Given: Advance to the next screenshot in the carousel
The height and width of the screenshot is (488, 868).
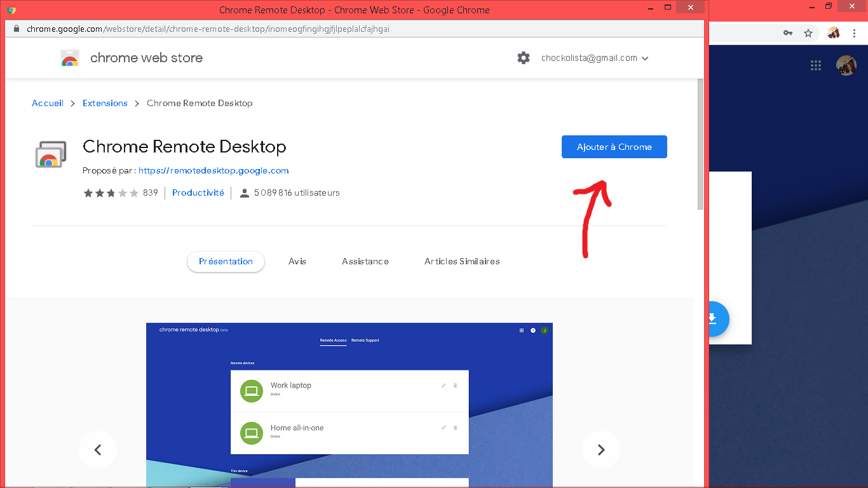Looking at the screenshot, I should [x=601, y=450].
